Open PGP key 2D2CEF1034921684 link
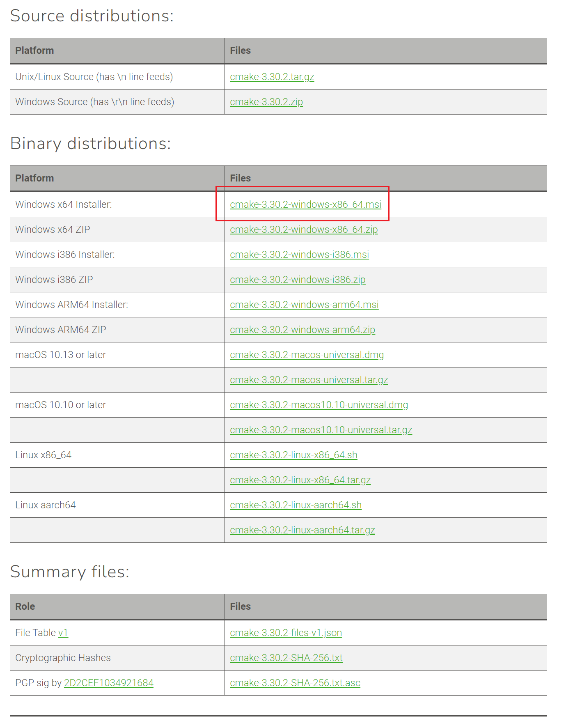The height and width of the screenshot is (728, 566). pyautogui.click(x=108, y=683)
